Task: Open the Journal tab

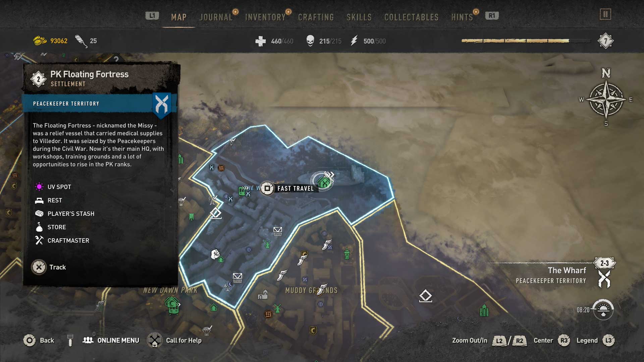Action: tap(216, 17)
